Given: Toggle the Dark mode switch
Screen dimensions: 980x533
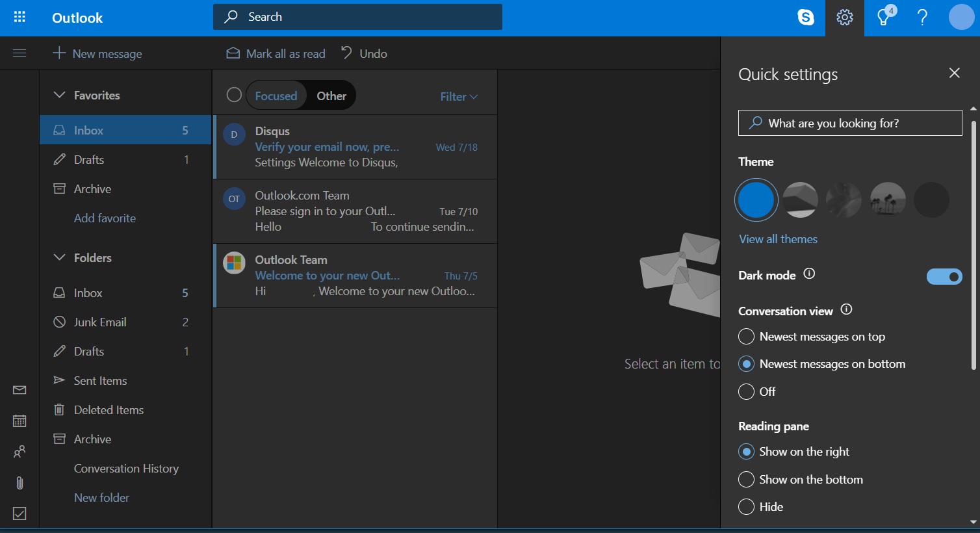Looking at the screenshot, I should coord(944,277).
